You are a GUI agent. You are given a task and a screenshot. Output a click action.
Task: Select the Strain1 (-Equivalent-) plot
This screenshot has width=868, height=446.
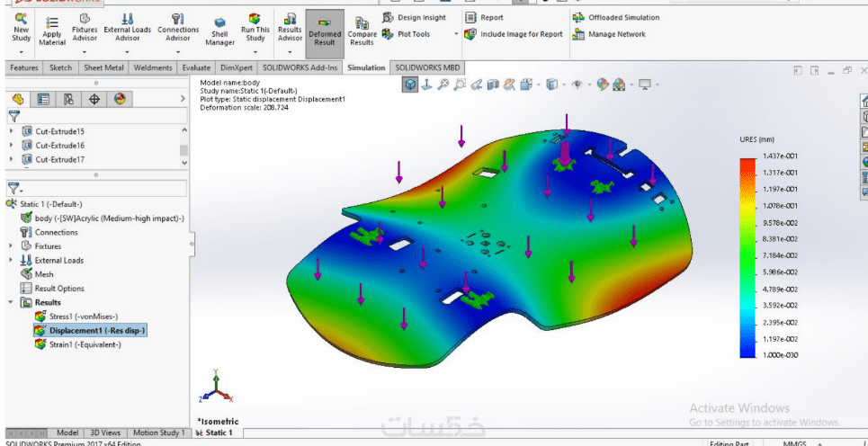pos(78,344)
